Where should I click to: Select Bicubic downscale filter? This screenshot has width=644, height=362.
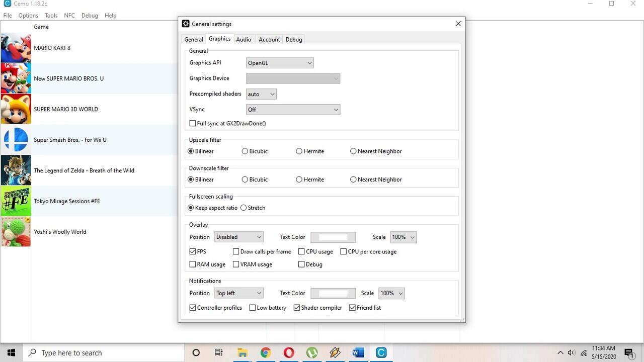pyautogui.click(x=255, y=179)
